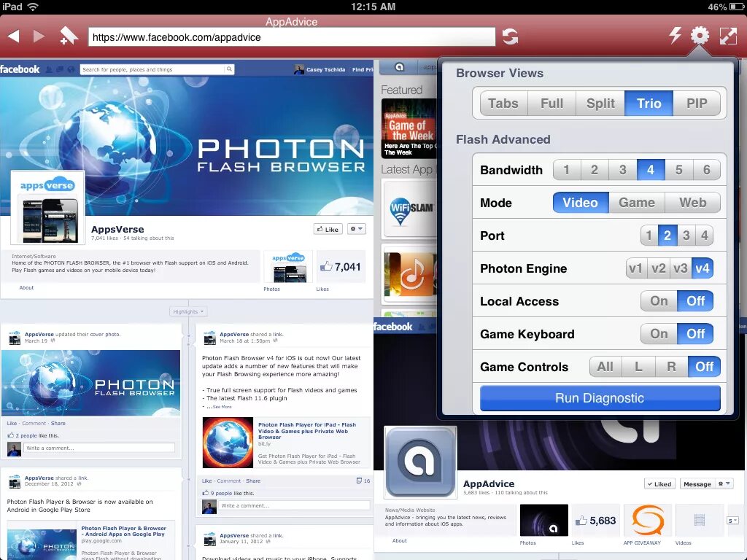The height and width of the screenshot is (560, 747).
Task: Open the AppAdvice profile logo
Action: tap(419, 462)
